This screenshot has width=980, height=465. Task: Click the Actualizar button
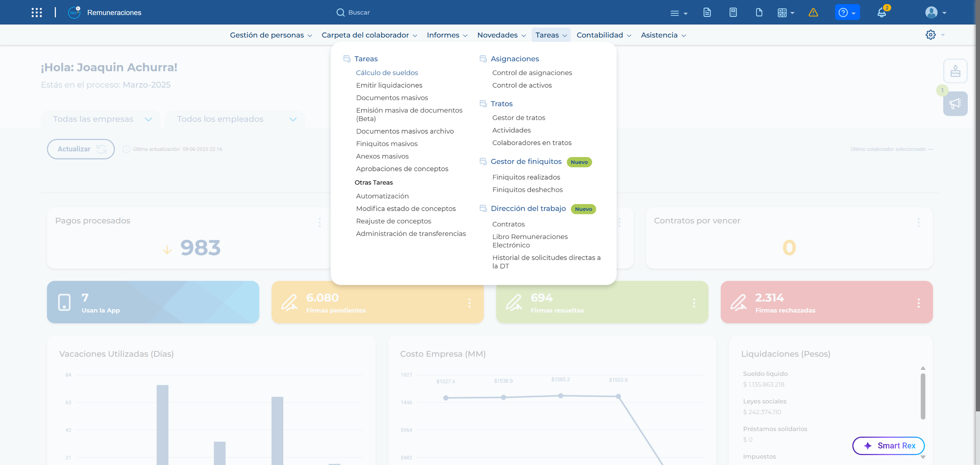click(x=81, y=149)
